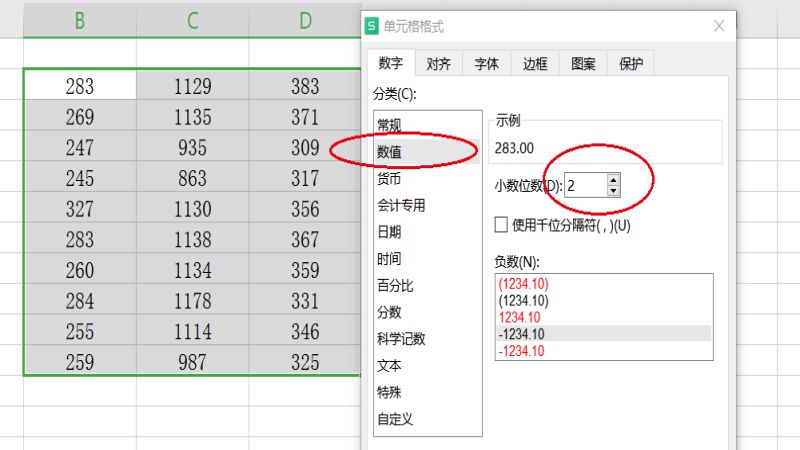
Task: Decrease decimal places with down arrow
Action: 613,190
